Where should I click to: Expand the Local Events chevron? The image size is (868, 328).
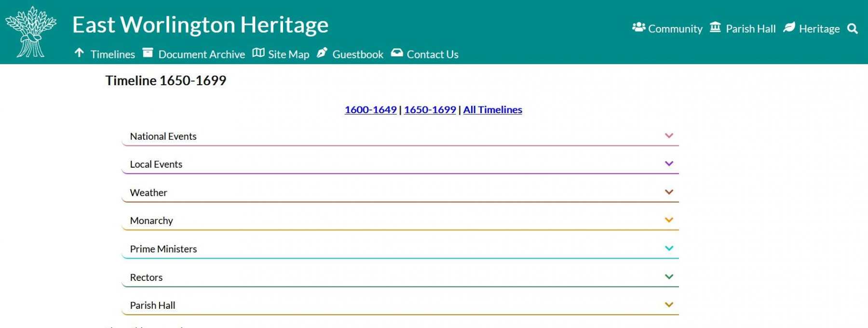tap(669, 164)
